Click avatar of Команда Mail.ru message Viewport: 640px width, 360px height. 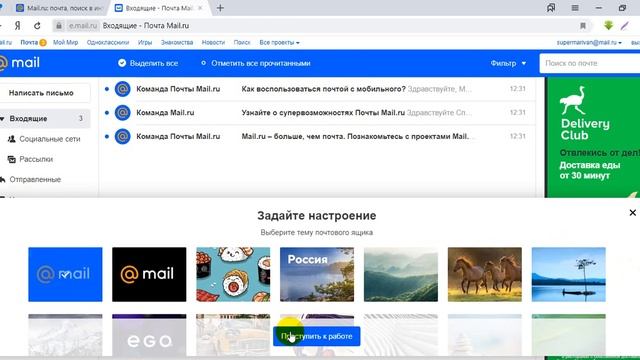tap(122, 113)
